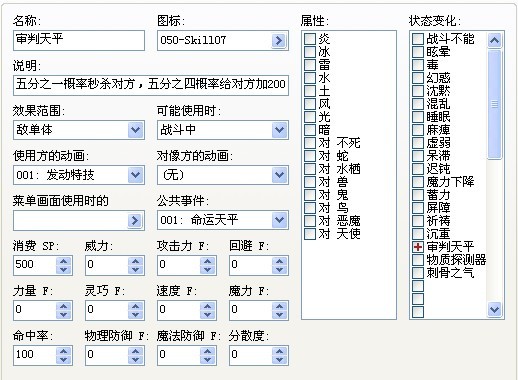Decrease the 命中率 value with its down arrow
518x380 pixels.
[x=64, y=360]
